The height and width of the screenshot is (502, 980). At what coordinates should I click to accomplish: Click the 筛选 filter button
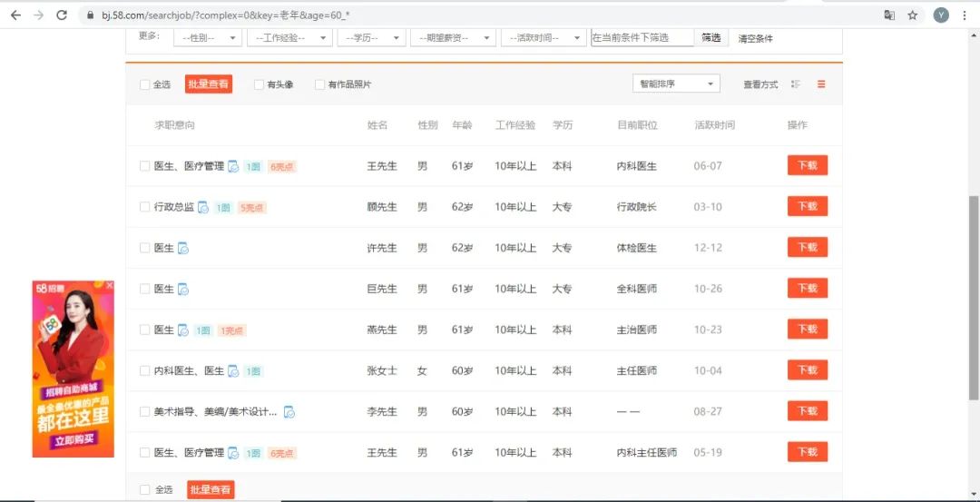click(x=711, y=37)
